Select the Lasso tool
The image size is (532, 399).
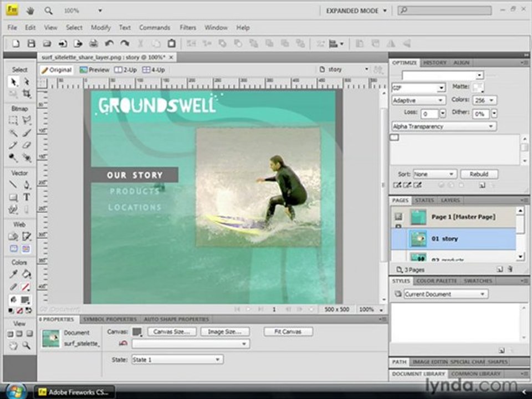tap(27, 120)
